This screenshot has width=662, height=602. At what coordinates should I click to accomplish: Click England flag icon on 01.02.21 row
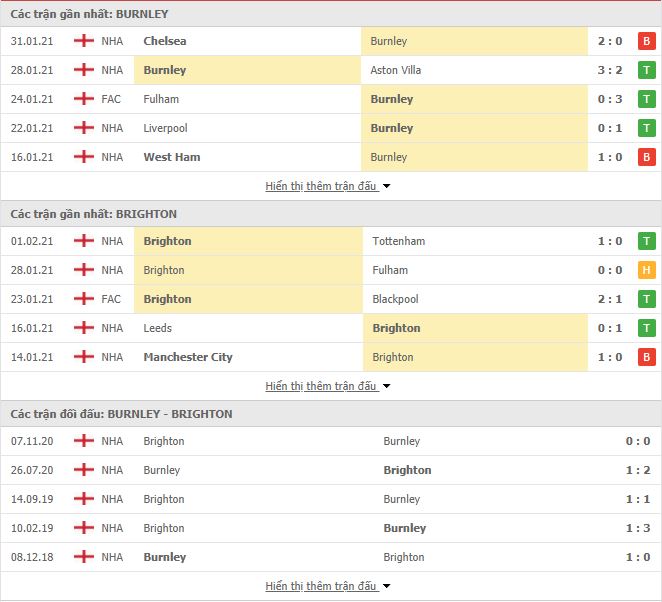coord(84,241)
